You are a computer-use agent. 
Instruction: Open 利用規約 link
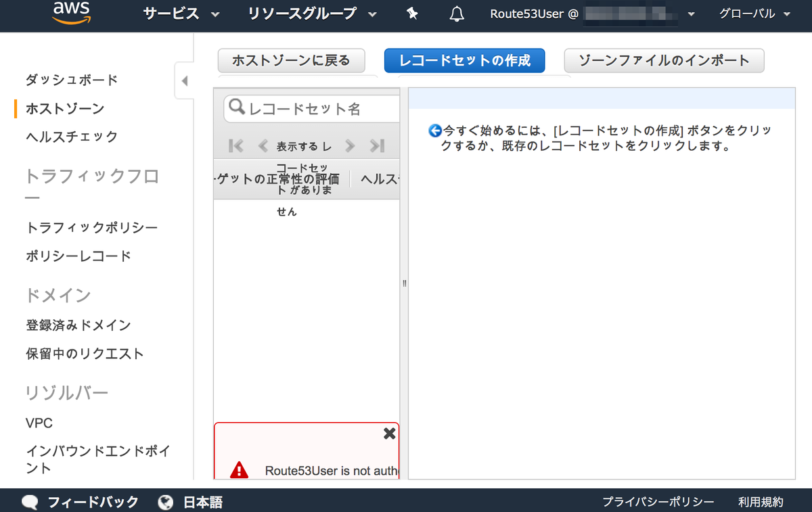coord(761,502)
